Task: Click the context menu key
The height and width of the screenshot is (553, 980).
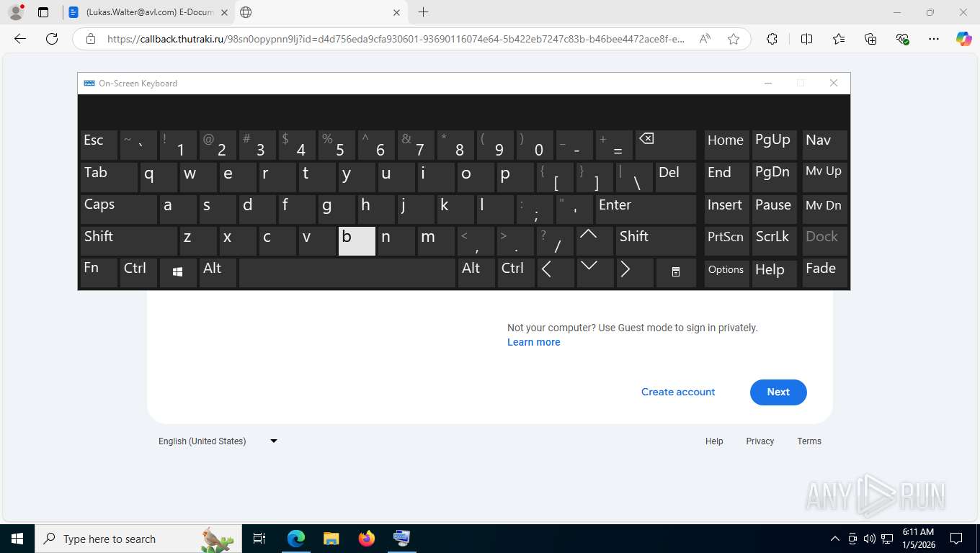Action: click(x=675, y=272)
